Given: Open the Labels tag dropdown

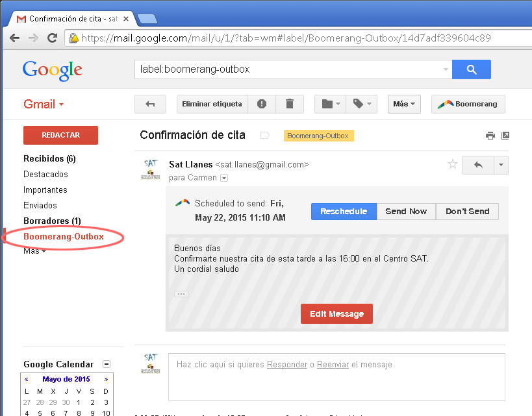Looking at the screenshot, I should (362, 104).
